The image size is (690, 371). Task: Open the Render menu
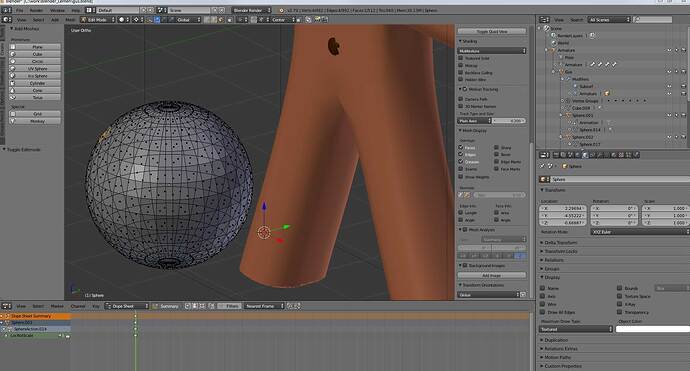(x=36, y=10)
